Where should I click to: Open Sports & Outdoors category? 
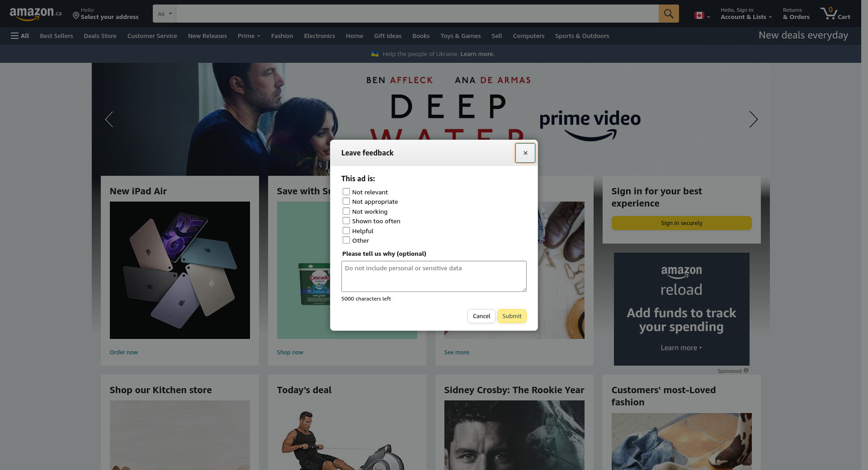(582, 36)
